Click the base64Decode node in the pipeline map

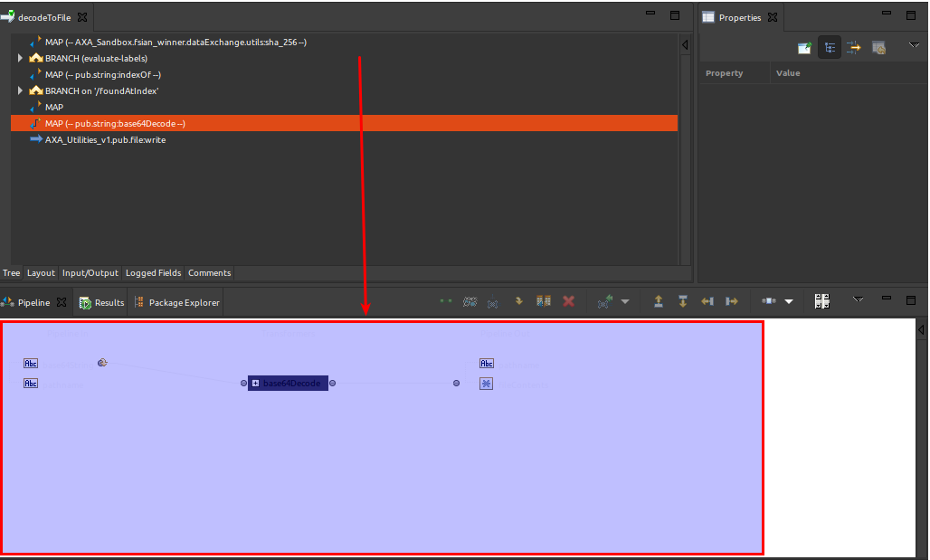tap(288, 383)
